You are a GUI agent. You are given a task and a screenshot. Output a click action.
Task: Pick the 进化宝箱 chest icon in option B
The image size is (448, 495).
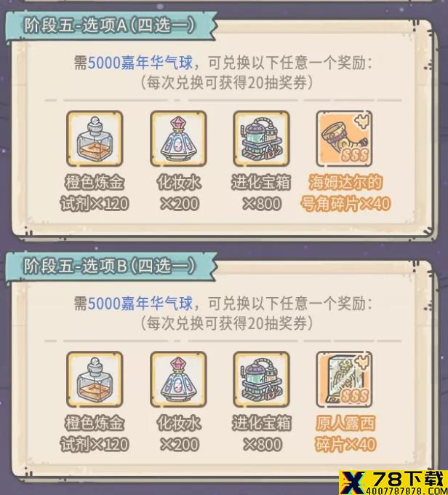[x=261, y=379]
